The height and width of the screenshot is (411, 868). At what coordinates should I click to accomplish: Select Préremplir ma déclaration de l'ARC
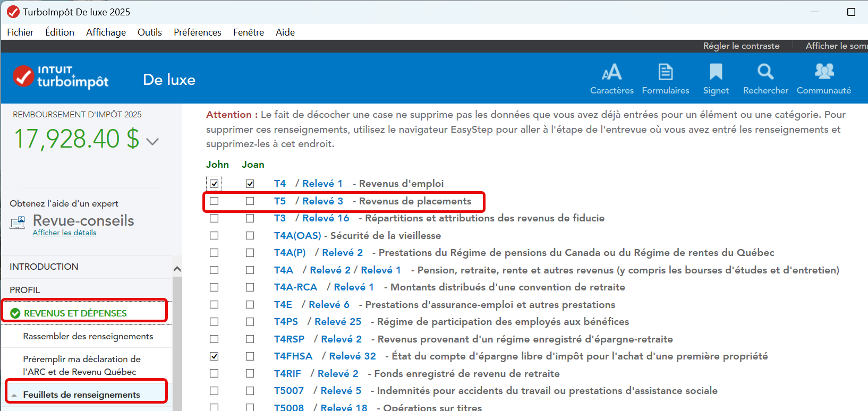(82, 365)
